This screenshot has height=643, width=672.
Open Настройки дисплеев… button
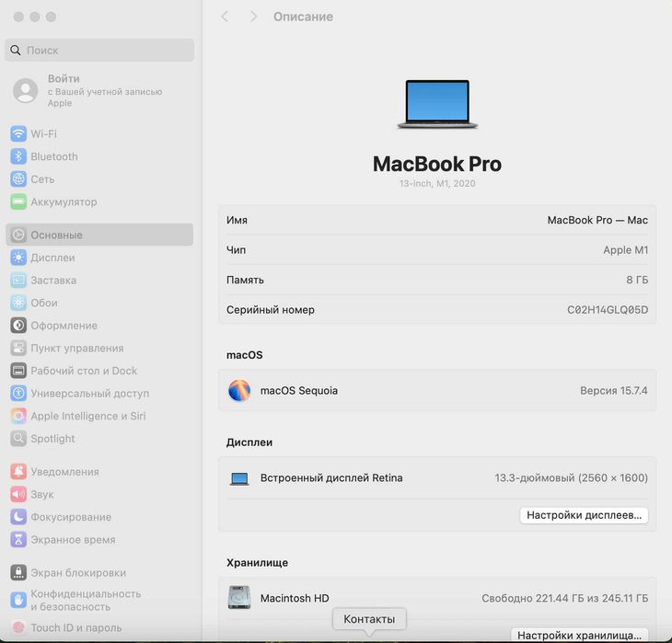point(584,515)
